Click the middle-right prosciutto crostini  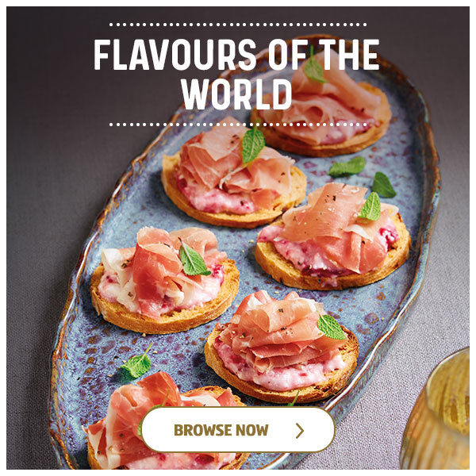click(332, 236)
